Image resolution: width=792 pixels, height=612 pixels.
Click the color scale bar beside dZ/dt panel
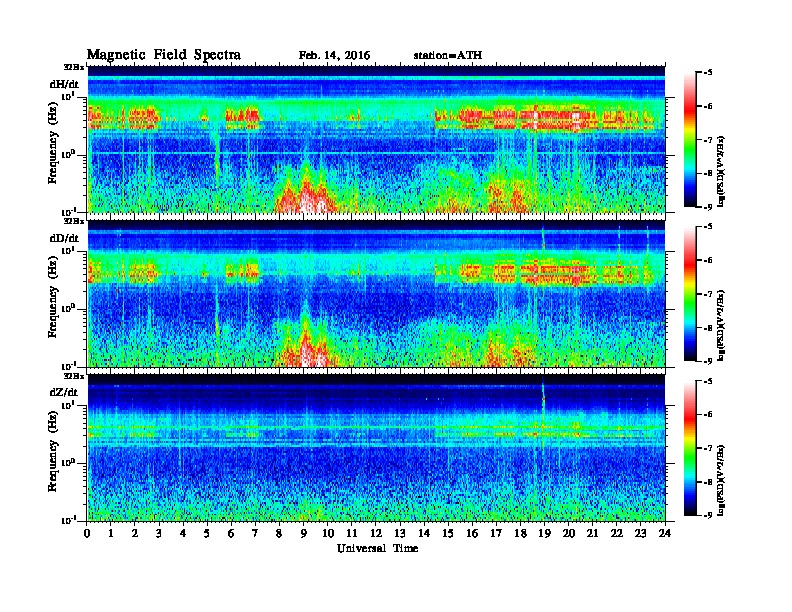pos(690,448)
